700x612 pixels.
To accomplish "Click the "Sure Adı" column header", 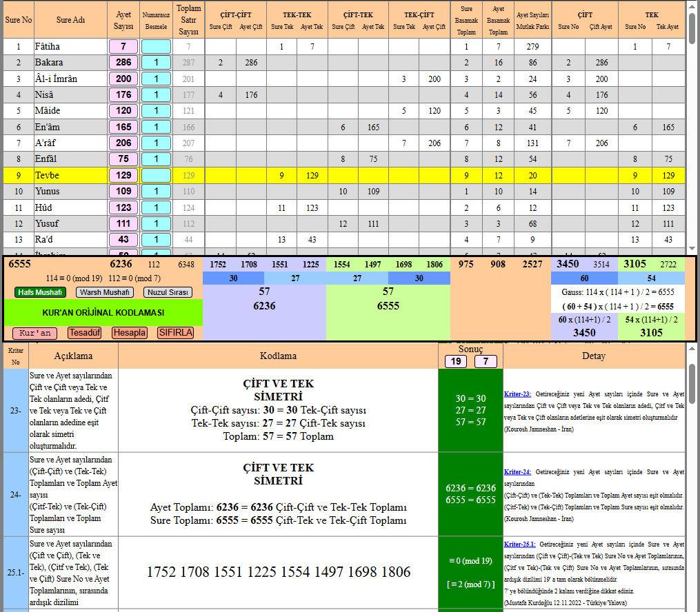I will [70, 19].
